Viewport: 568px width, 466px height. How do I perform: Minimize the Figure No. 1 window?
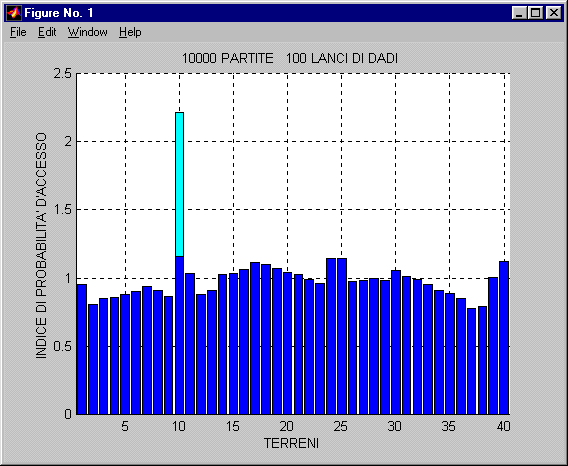point(519,13)
